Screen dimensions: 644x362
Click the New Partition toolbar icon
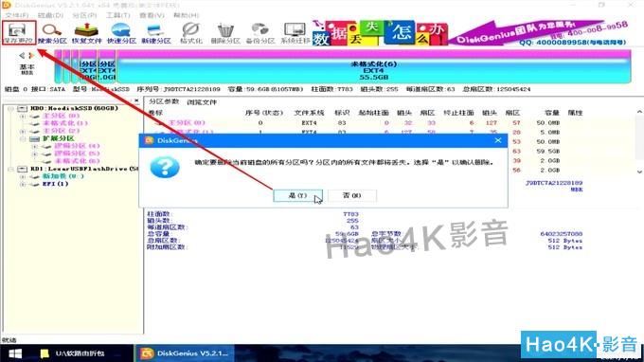tap(156, 33)
